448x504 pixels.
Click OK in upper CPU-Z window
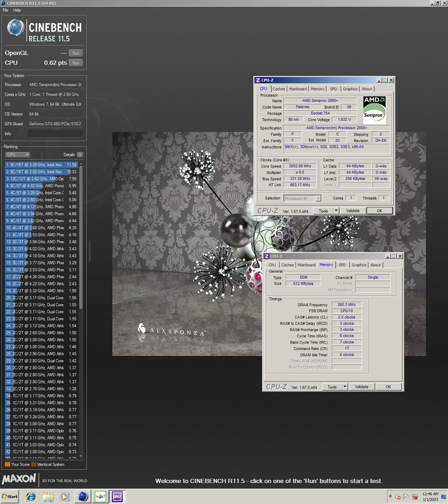pyautogui.click(x=379, y=211)
